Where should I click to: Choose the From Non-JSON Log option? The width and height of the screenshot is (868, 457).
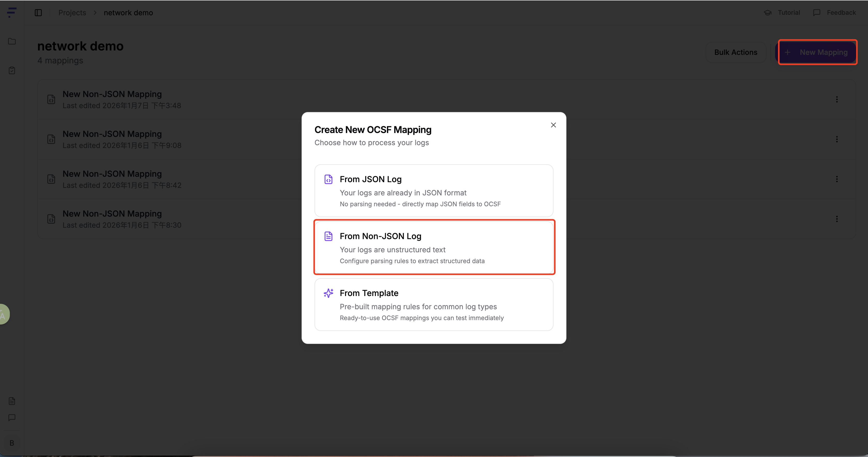point(434,247)
